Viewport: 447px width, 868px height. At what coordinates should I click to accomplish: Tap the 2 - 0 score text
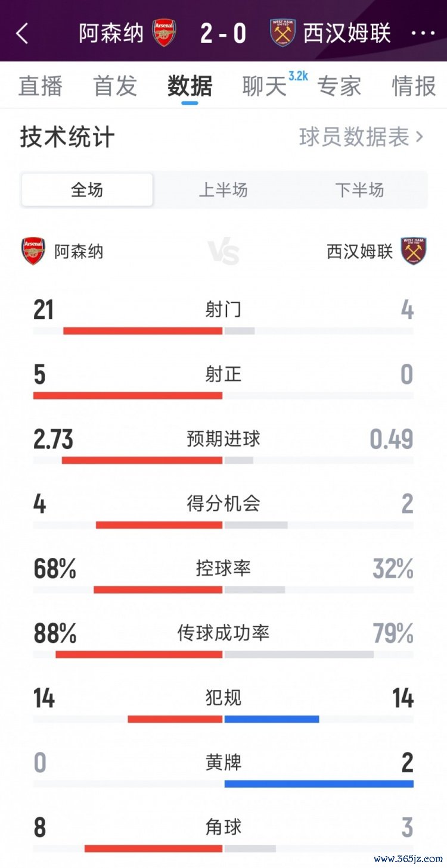(x=223, y=33)
